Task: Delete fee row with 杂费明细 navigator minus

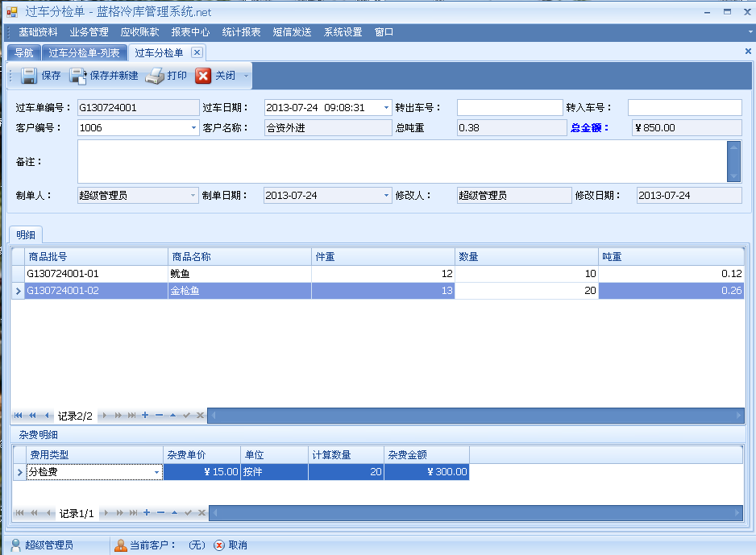Action: [161, 512]
